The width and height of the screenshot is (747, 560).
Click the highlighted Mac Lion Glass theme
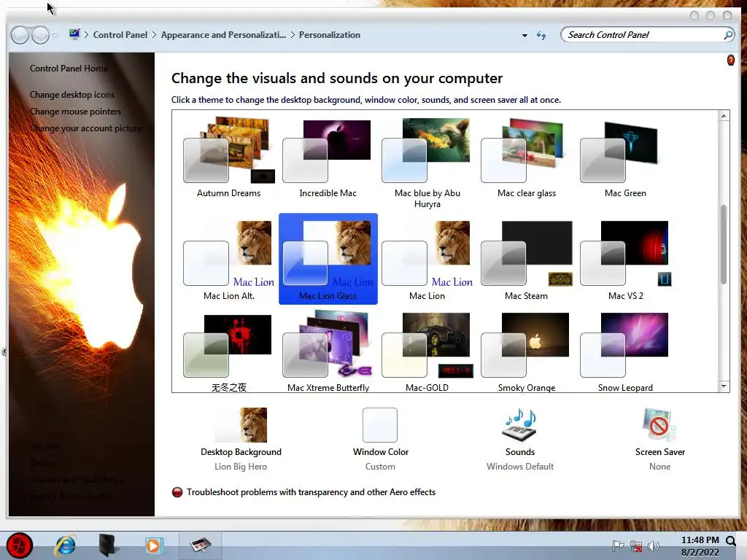click(x=328, y=259)
